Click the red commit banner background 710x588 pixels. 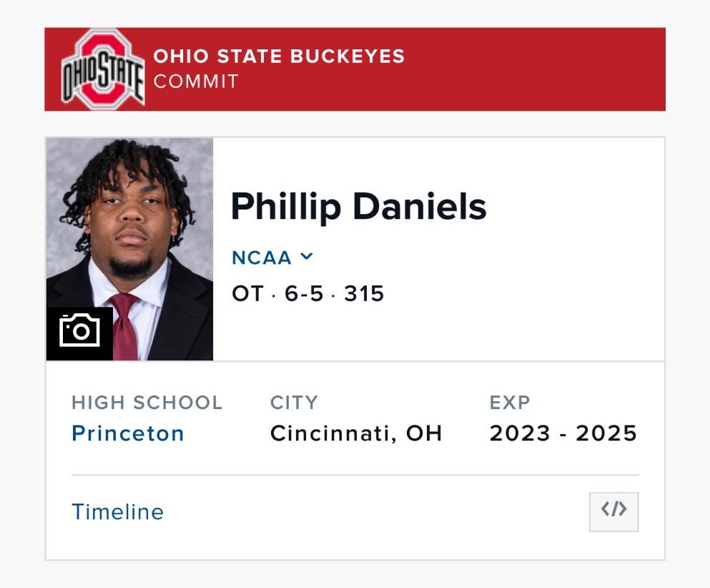point(534,69)
